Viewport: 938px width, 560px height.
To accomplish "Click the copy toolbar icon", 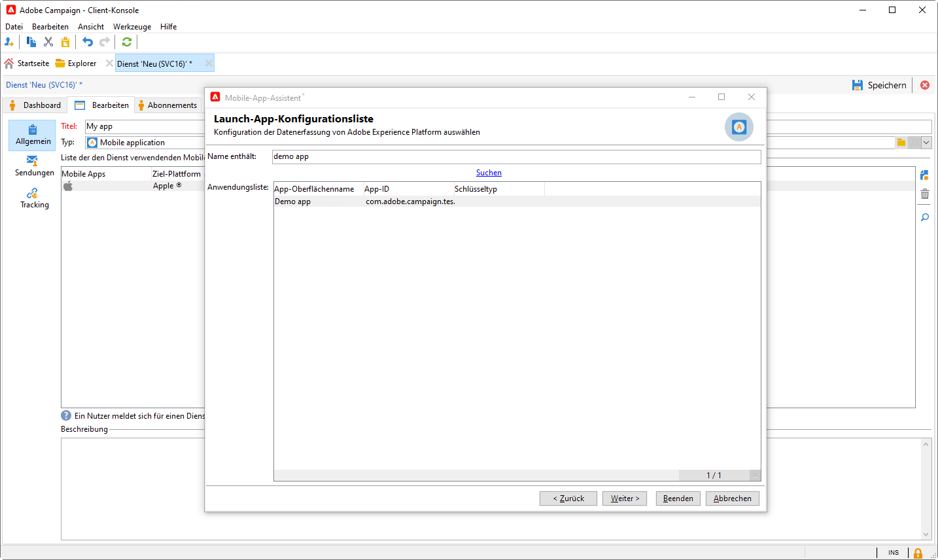I will tap(31, 42).
